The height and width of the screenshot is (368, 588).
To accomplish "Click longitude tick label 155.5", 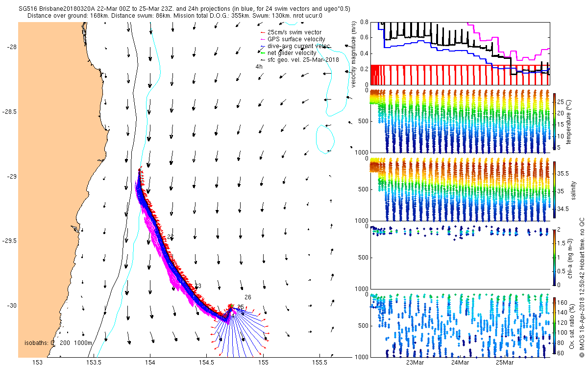I will coord(319,363).
